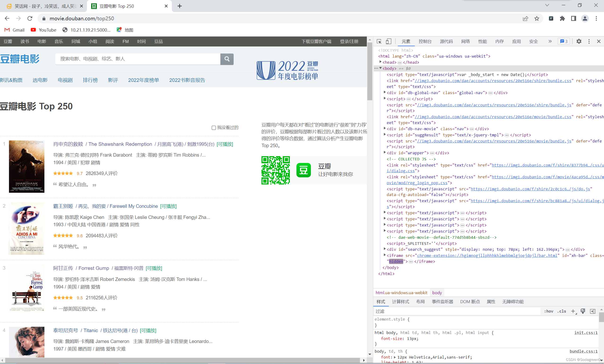Click the Douban search magnifier button
604x364 pixels.
click(x=227, y=59)
